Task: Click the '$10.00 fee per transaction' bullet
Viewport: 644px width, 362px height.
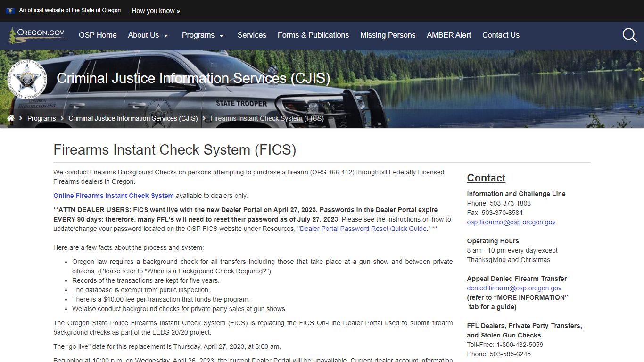Action: 161,299
